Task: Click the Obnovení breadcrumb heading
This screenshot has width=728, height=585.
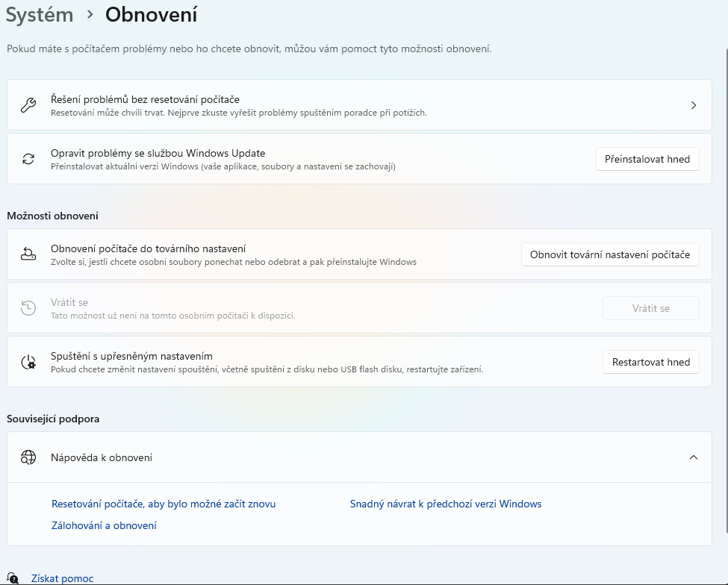Action: click(152, 15)
